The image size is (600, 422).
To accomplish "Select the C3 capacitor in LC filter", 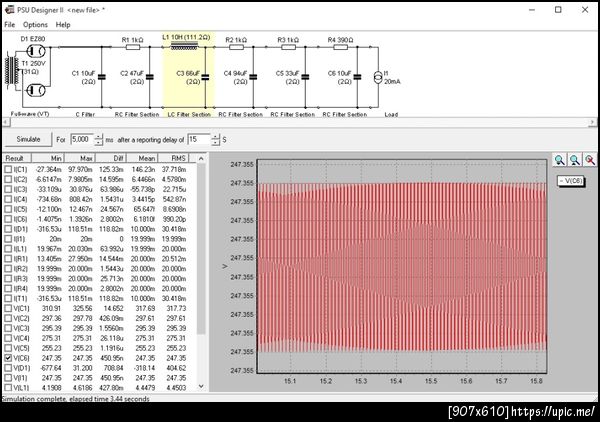I will coord(205,77).
